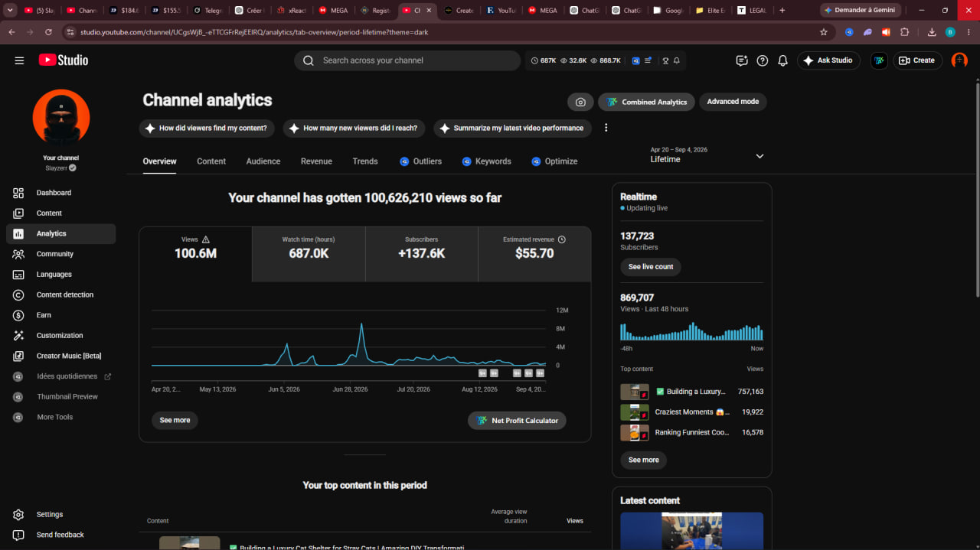
Task: Click the See live count button
Action: tap(651, 267)
